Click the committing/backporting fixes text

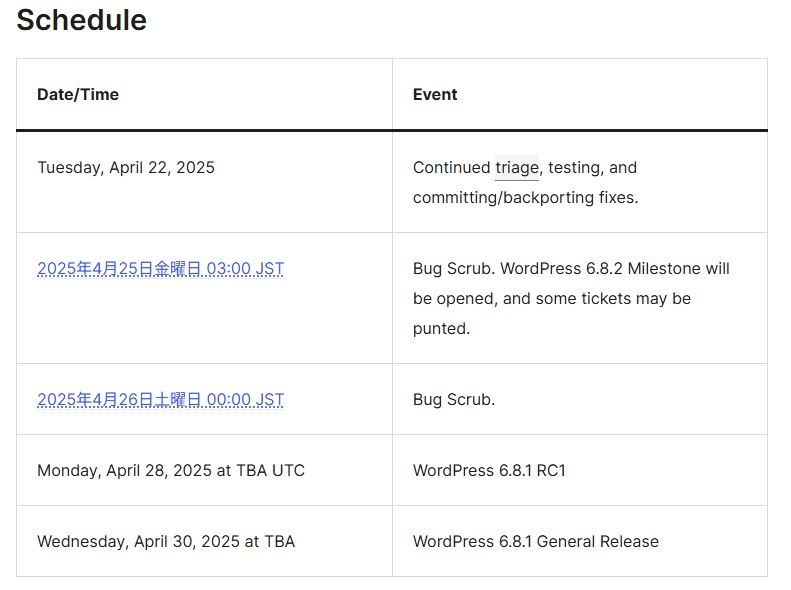(x=526, y=197)
